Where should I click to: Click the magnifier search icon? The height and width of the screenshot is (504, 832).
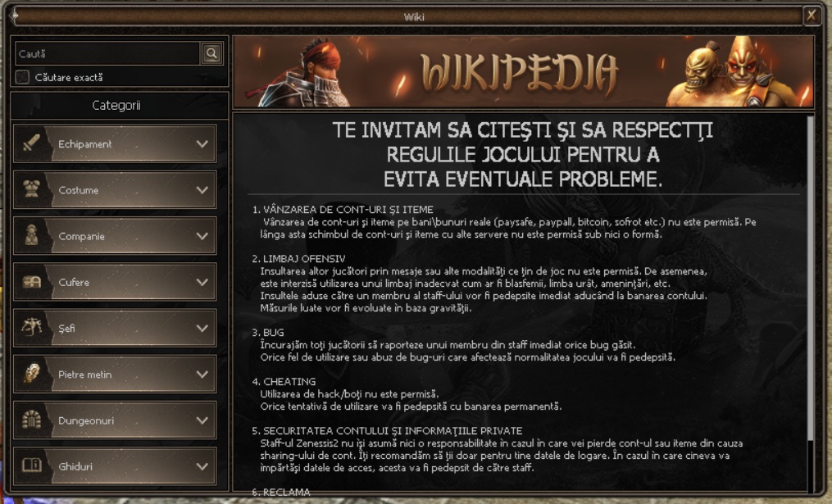211,53
